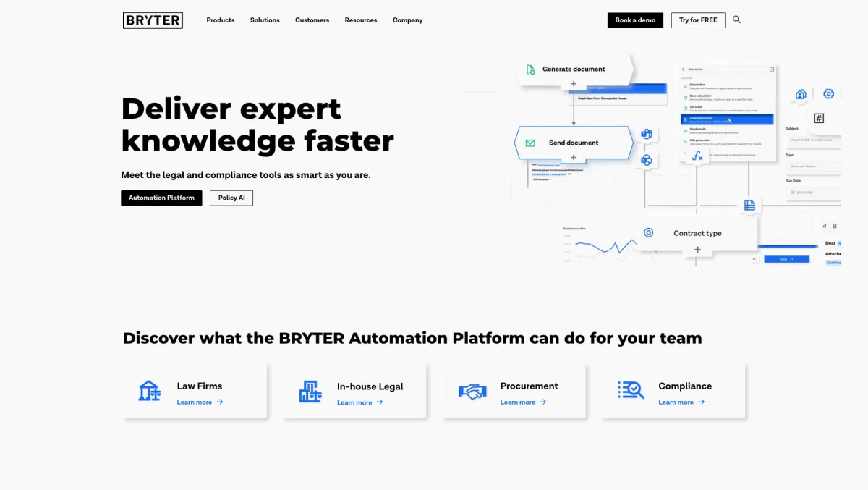Viewport: 868px width, 490px height.
Task: Click the Generate document file icon
Action: click(530, 69)
